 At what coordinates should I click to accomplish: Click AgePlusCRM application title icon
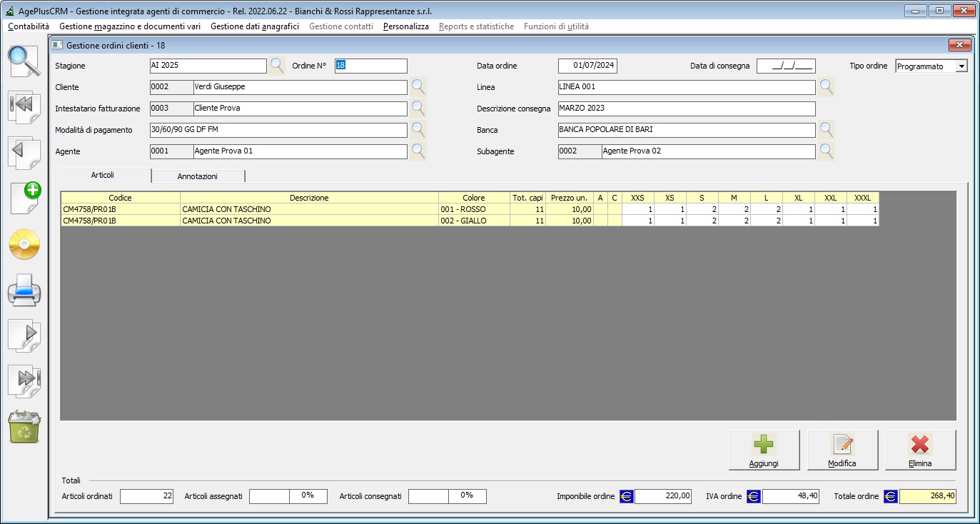click(9, 11)
